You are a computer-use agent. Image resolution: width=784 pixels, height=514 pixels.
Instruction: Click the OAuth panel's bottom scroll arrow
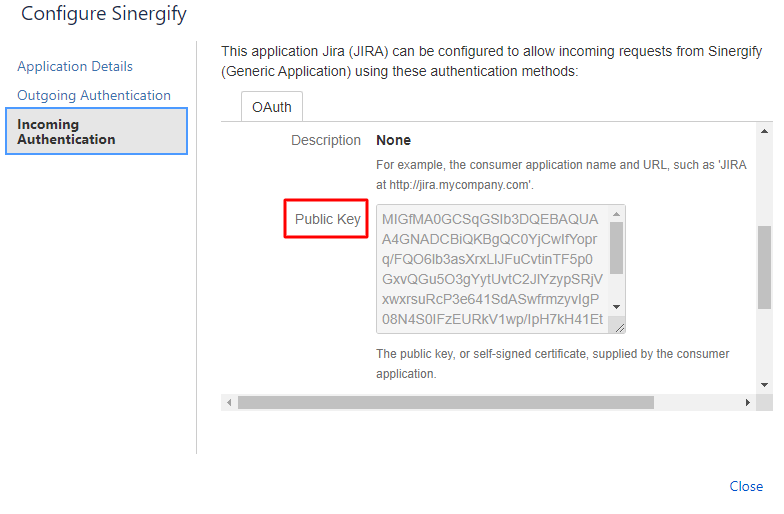tap(764, 384)
